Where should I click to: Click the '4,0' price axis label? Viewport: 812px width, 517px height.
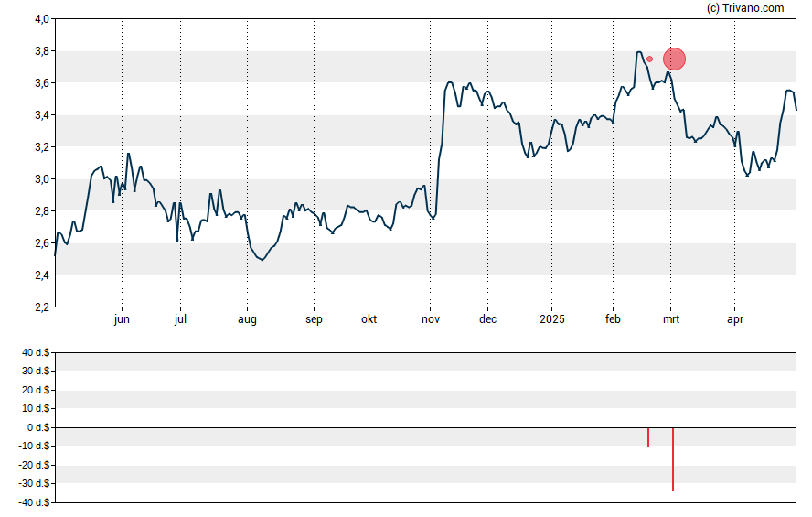point(42,19)
